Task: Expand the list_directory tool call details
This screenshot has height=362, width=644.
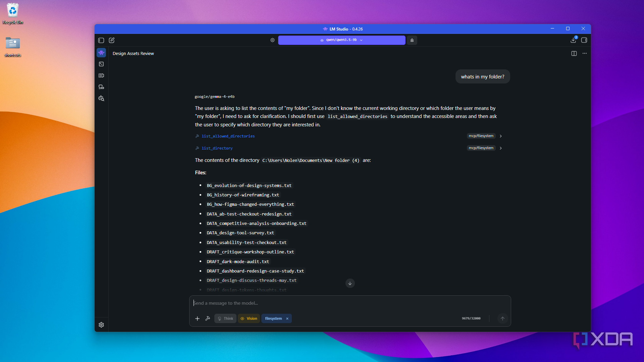Action: [501, 148]
